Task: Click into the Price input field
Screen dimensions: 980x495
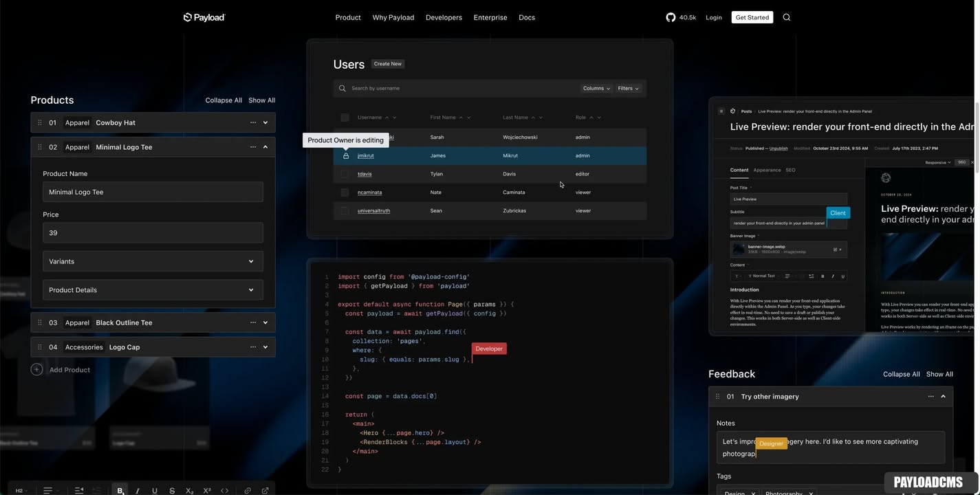Action: click(153, 233)
